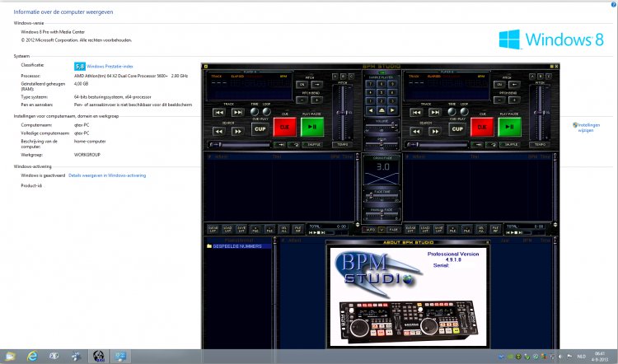Image resolution: width=618 pixels, height=364 pixels.
Task: Select memory bank A on Player A
Action: pyautogui.click(x=335, y=77)
